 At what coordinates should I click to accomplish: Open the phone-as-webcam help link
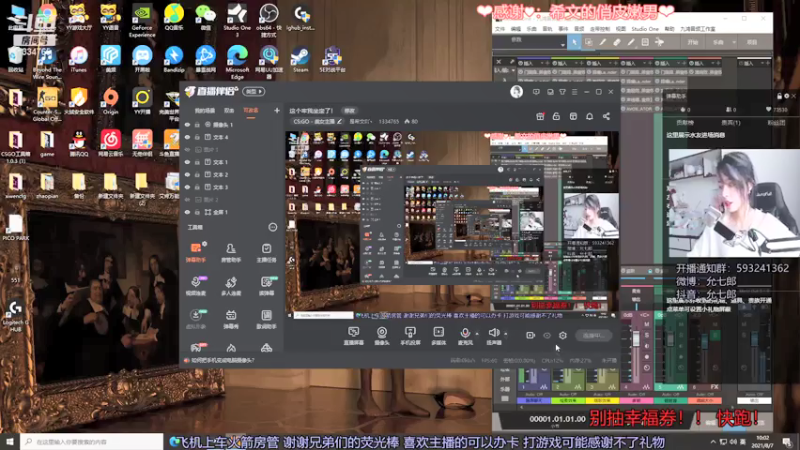[223, 360]
